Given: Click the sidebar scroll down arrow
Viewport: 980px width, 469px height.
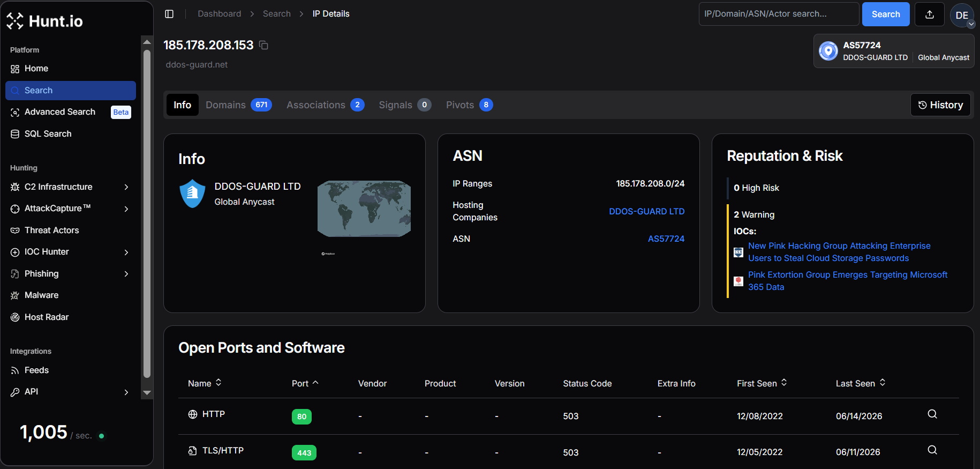Looking at the screenshot, I should tap(147, 393).
